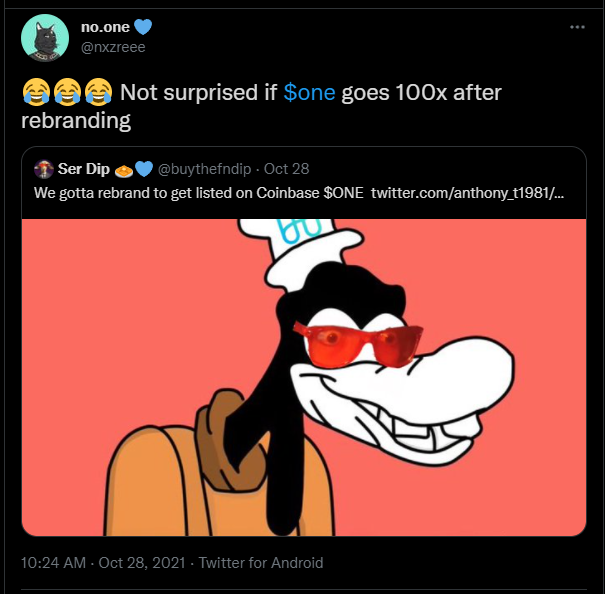Image resolution: width=605 pixels, height=594 pixels.
Task: Open the three-dot more options menu
Action: [577, 26]
